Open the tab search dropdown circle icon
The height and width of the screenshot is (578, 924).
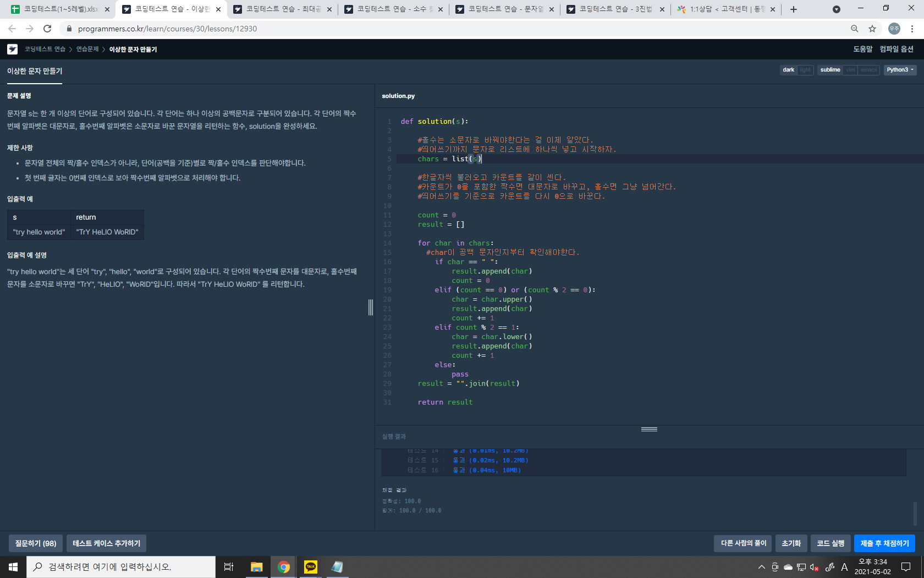tap(837, 9)
